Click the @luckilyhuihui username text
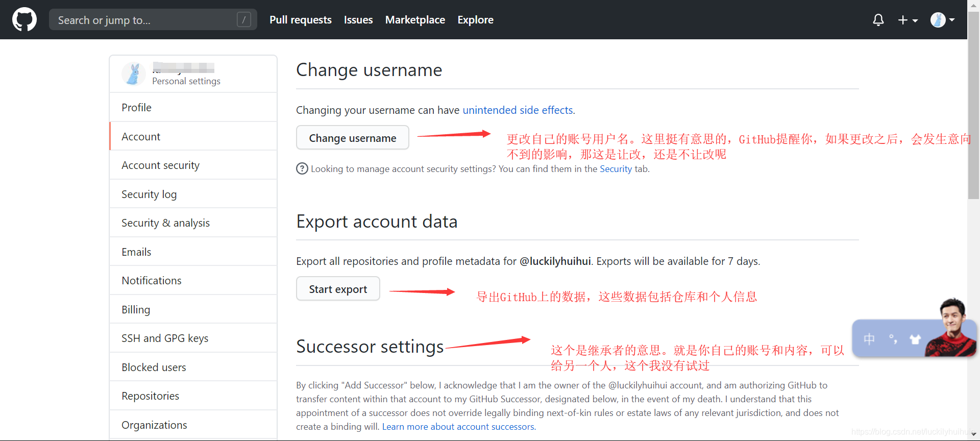Screen dimensions: 980x441 pyautogui.click(x=555, y=261)
